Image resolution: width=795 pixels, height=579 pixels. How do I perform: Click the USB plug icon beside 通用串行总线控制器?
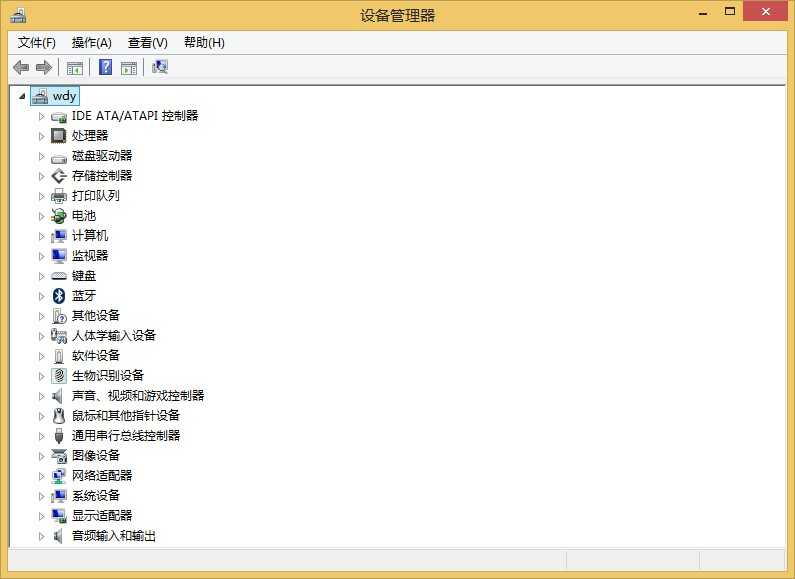(x=59, y=436)
